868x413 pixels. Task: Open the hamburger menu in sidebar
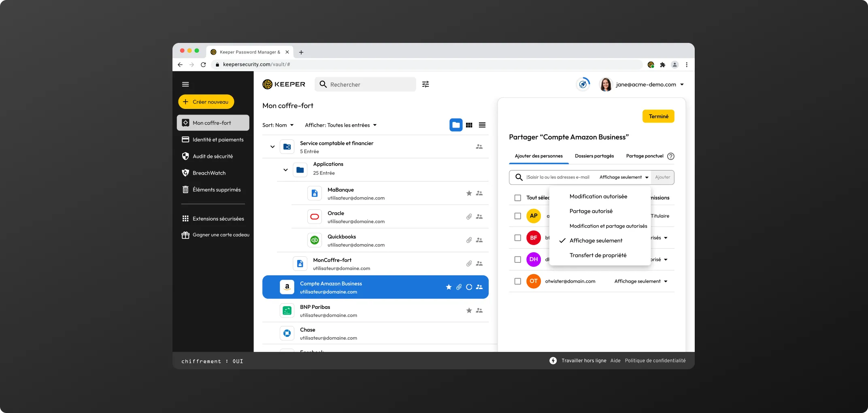coord(185,84)
